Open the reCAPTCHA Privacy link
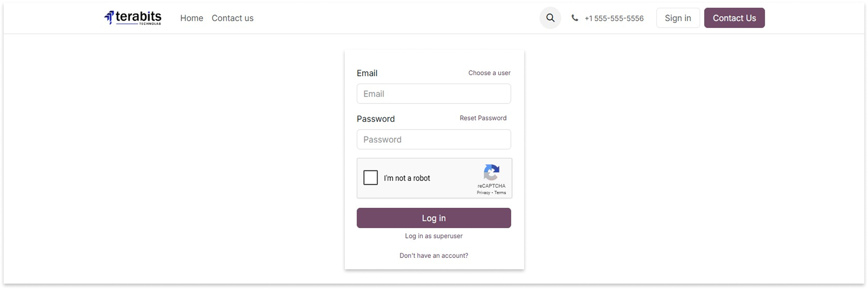 click(483, 193)
